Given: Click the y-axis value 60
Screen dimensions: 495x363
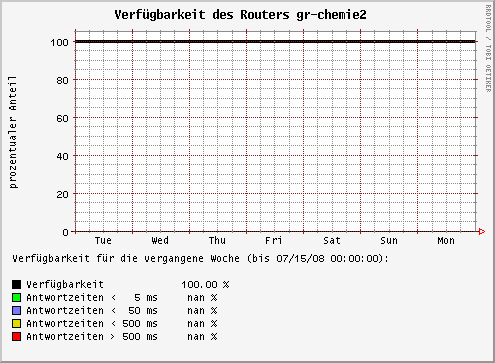Looking at the screenshot, I should click(x=62, y=118).
